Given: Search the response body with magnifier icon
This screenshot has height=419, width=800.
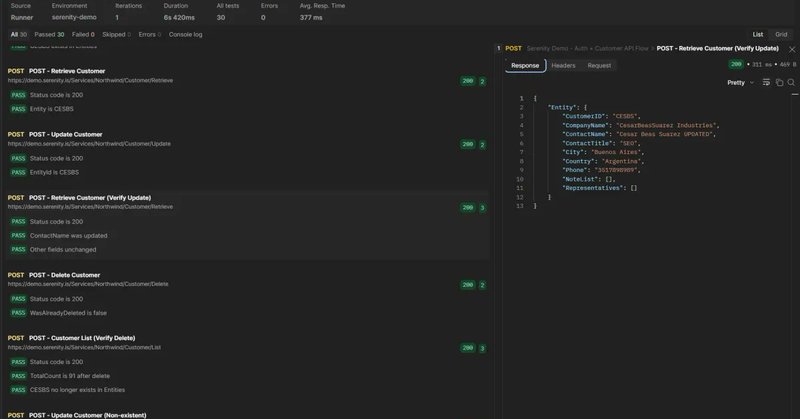Looking at the screenshot, I should (x=790, y=84).
